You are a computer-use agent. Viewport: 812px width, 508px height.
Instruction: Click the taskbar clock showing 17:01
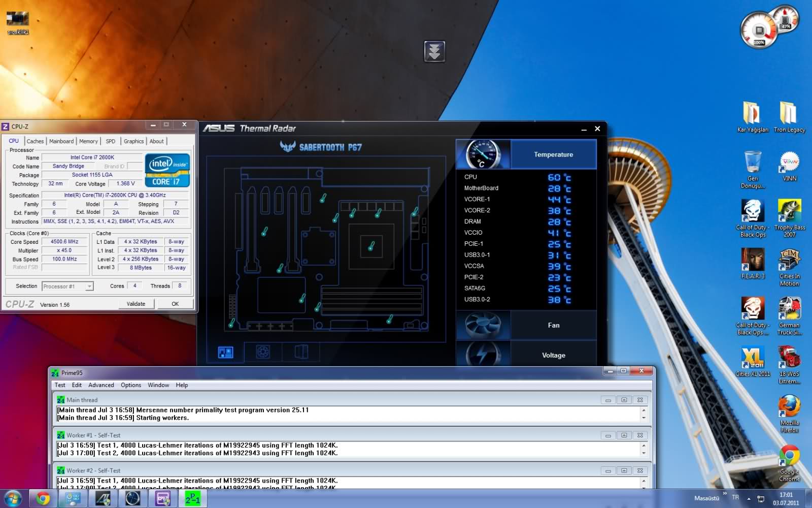coord(786,498)
